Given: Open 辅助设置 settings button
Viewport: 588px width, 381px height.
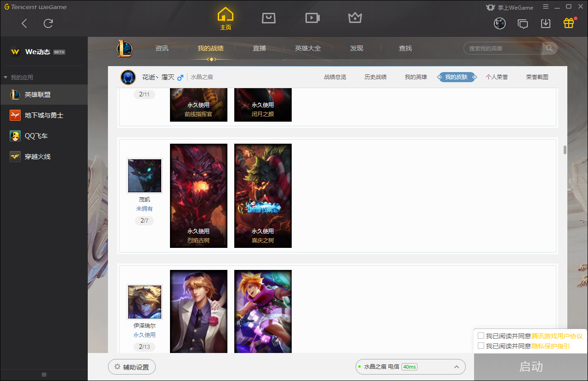Looking at the screenshot, I should [x=132, y=367].
